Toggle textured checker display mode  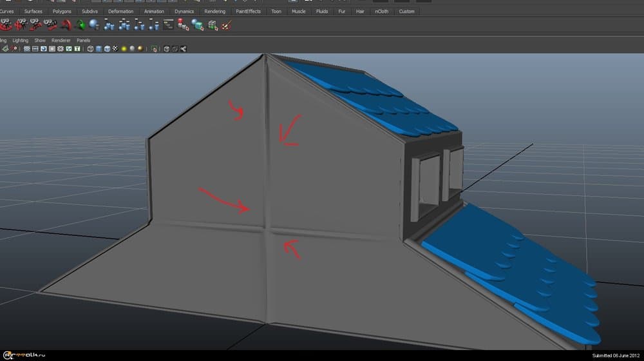click(115, 48)
